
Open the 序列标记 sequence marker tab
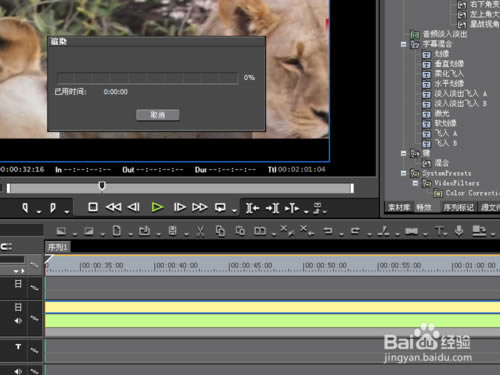(x=458, y=208)
